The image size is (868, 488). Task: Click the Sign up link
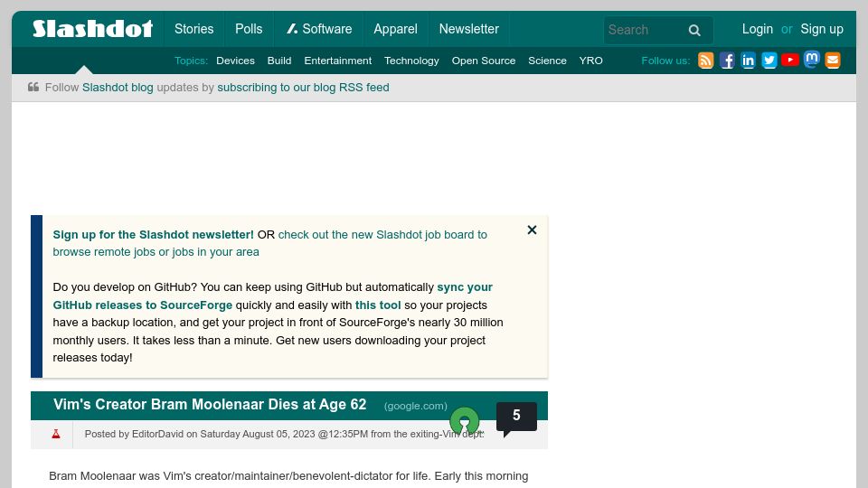click(x=822, y=29)
